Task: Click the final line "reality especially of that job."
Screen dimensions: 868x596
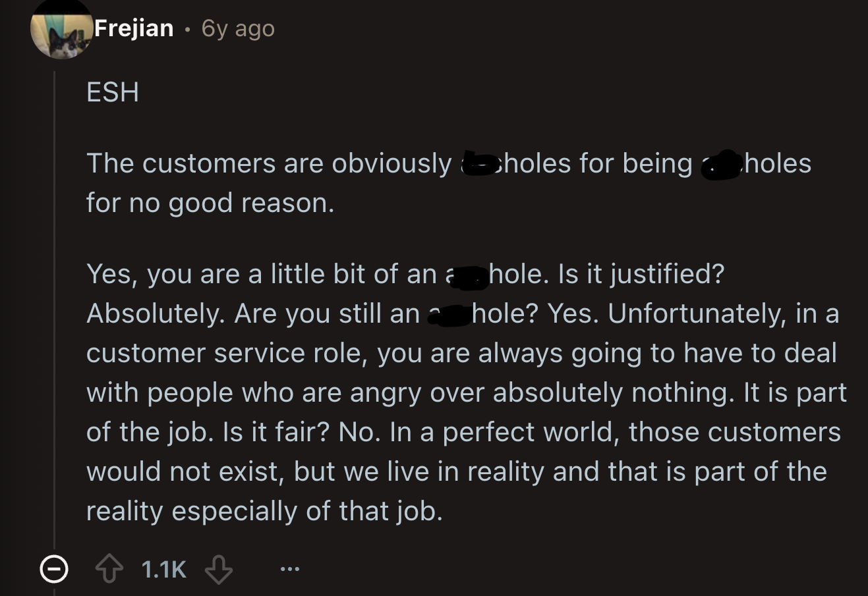Action: pyautogui.click(x=264, y=511)
